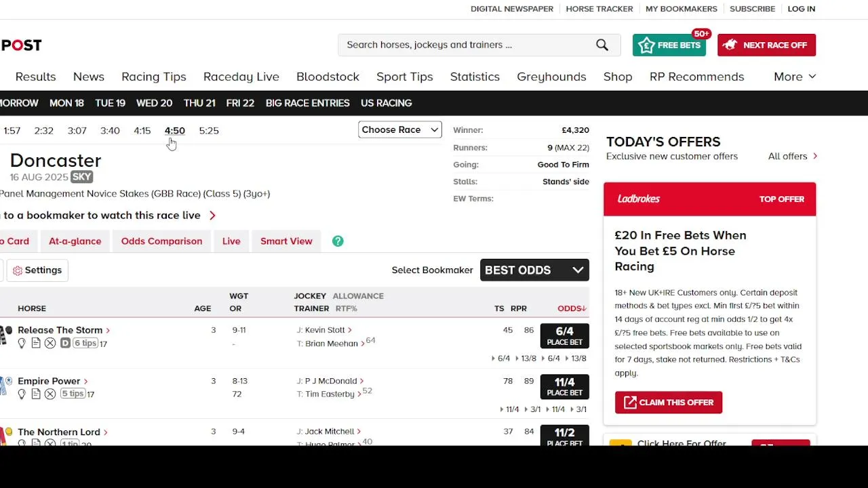Expand the first 6/4 odds history for Release The Storm

(501, 359)
